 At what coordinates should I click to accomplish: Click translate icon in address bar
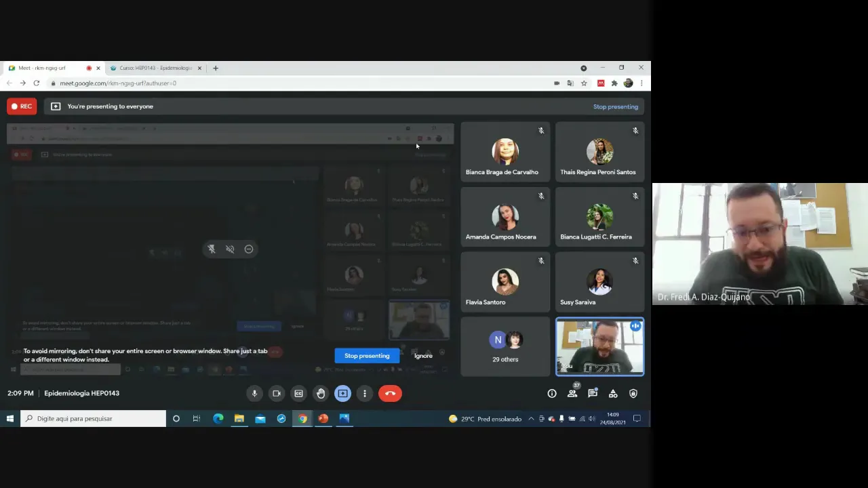570,83
